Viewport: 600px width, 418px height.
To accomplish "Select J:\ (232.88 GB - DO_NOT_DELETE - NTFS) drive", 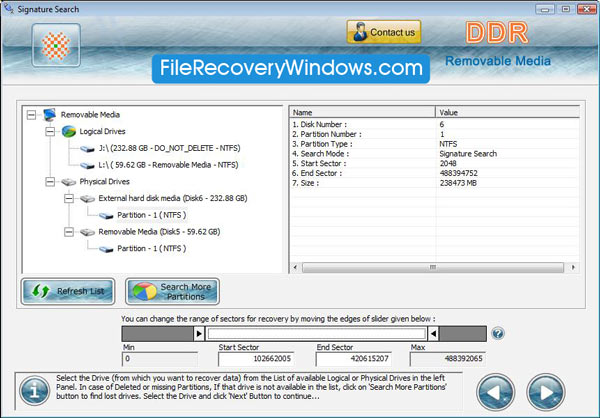I will coord(169,148).
